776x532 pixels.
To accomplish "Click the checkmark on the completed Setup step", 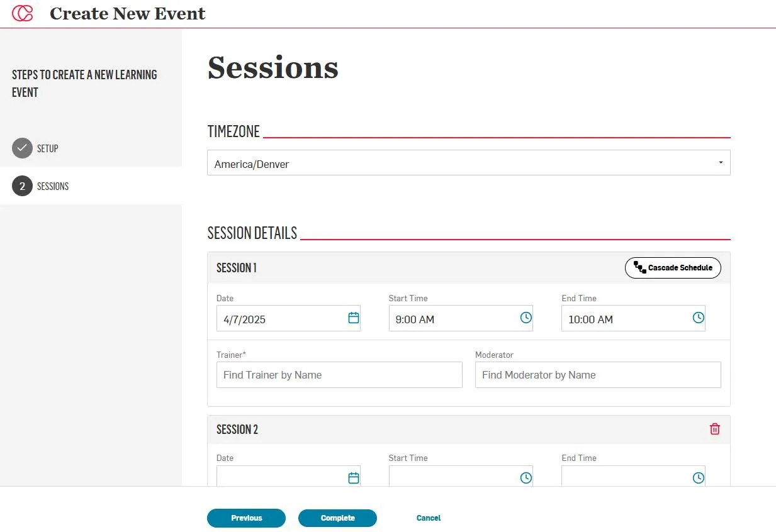I will 22,148.
